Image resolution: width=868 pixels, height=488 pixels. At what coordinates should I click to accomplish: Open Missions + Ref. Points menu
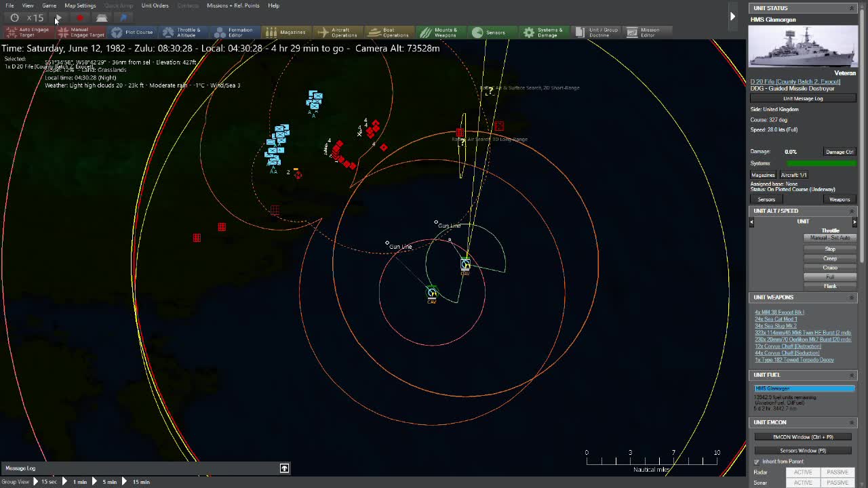click(x=233, y=5)
